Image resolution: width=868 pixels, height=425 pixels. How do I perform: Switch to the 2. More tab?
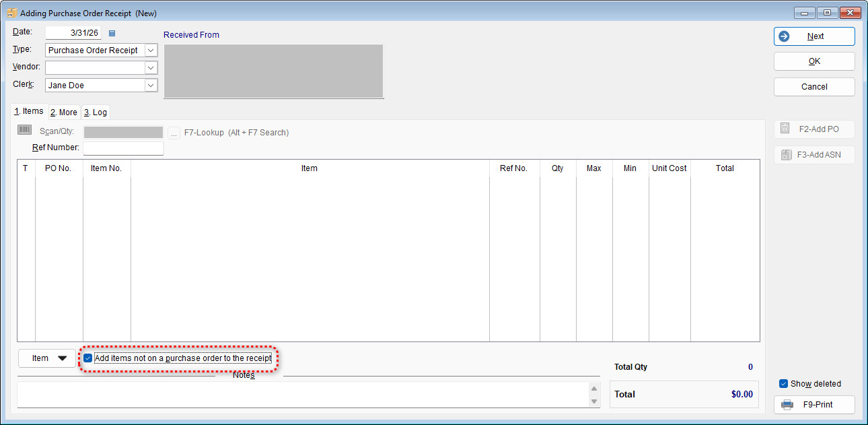pos(64,112)
